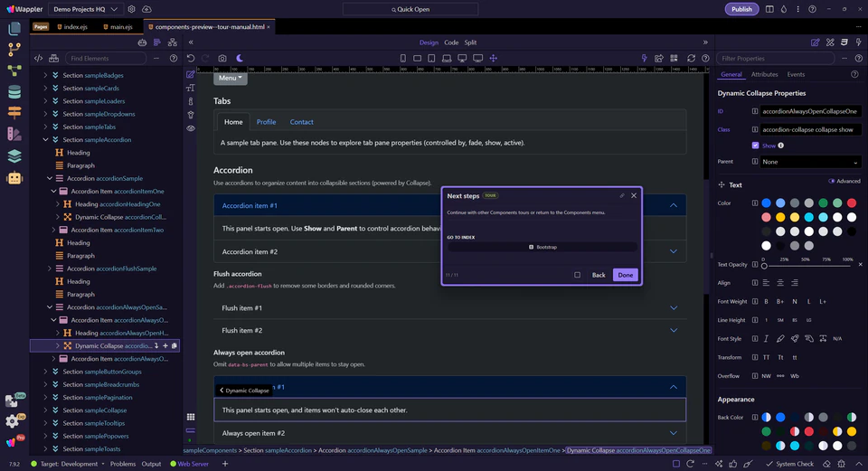
Task: Switch to the index.ejs file tab
Action: (x=72, y=26)
